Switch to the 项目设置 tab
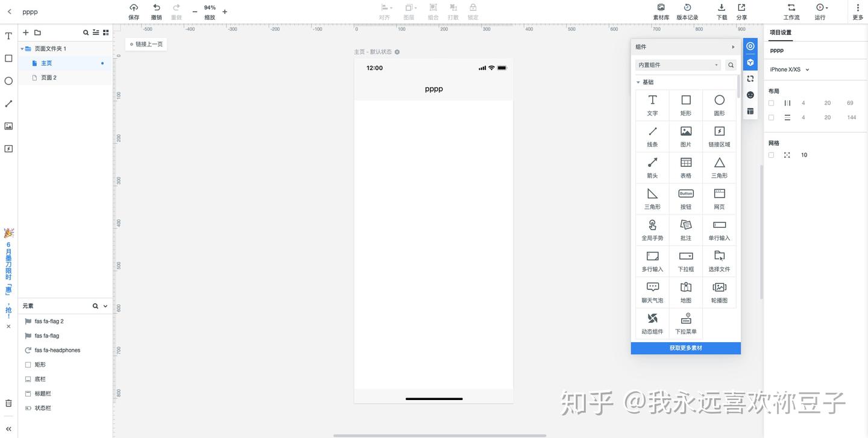 click(x=781, y=33)
